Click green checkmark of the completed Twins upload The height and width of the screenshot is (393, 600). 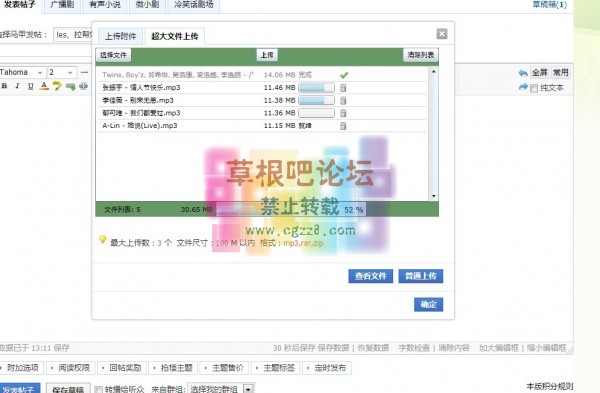[x=344, y=75]
